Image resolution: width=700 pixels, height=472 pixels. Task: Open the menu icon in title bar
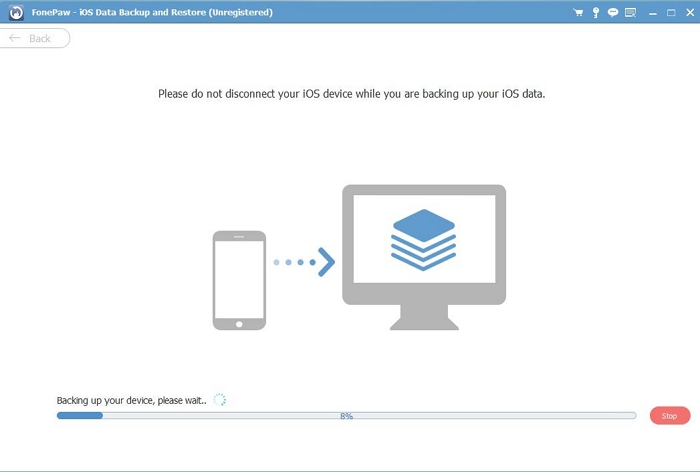click(630, 13)
